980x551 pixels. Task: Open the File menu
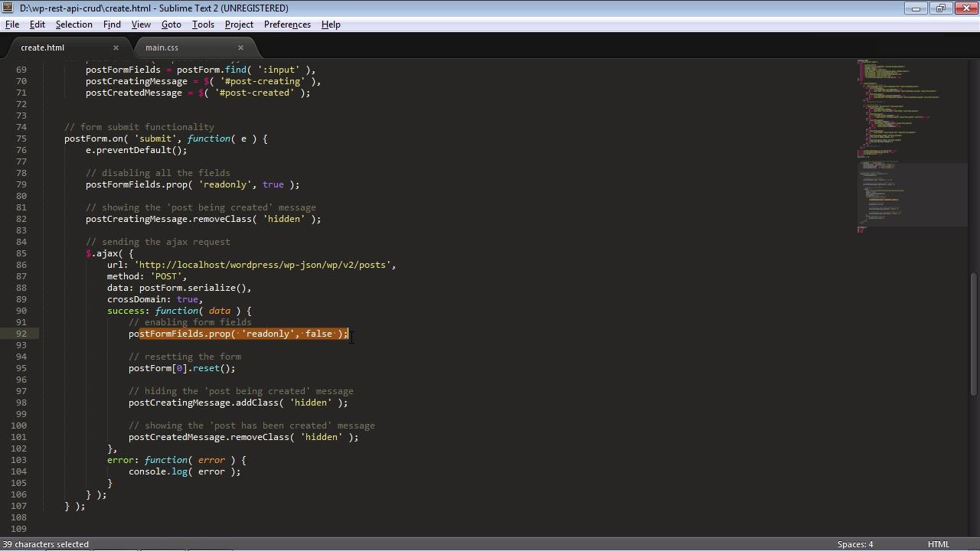click(x=12, y=24)
